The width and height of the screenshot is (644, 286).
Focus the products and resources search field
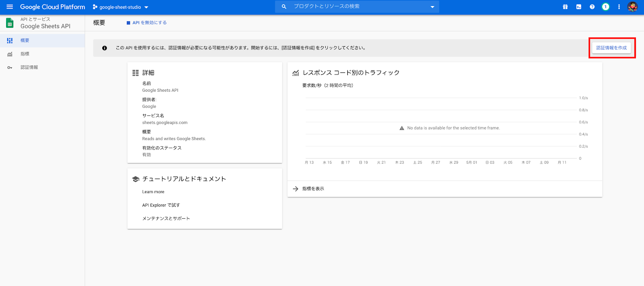coord(357,7)
